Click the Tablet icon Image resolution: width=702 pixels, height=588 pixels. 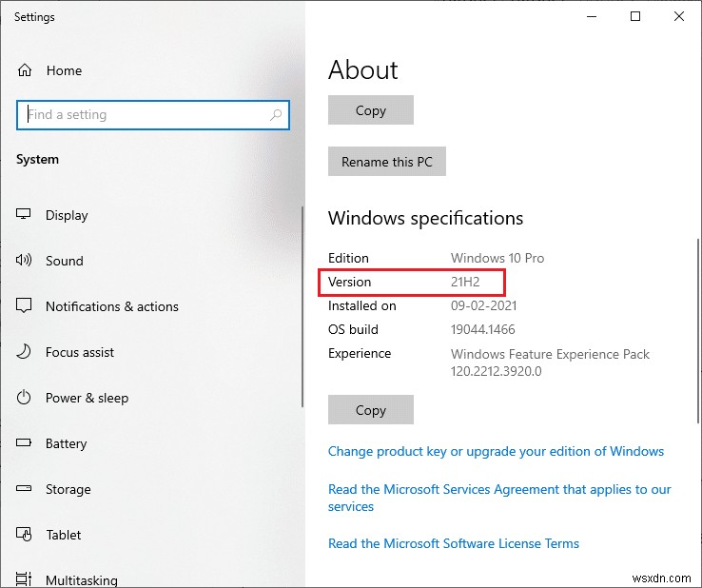coord(23,535)
